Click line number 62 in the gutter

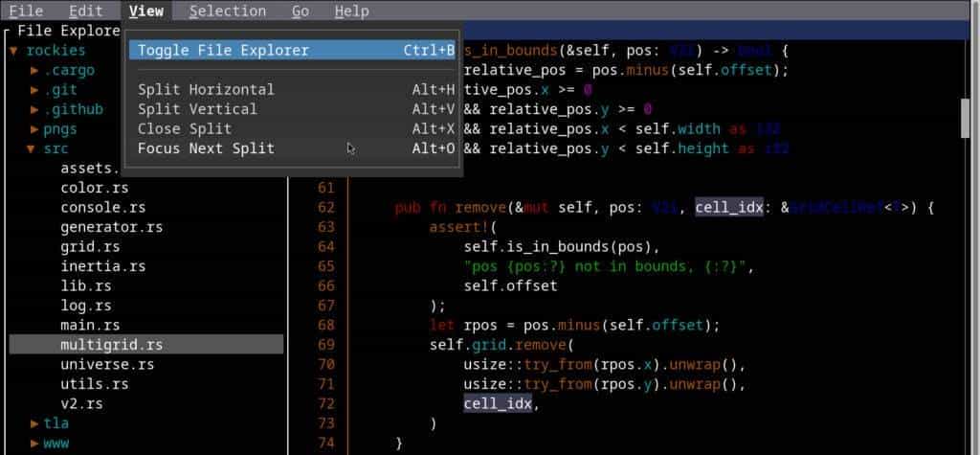[326, 207]
